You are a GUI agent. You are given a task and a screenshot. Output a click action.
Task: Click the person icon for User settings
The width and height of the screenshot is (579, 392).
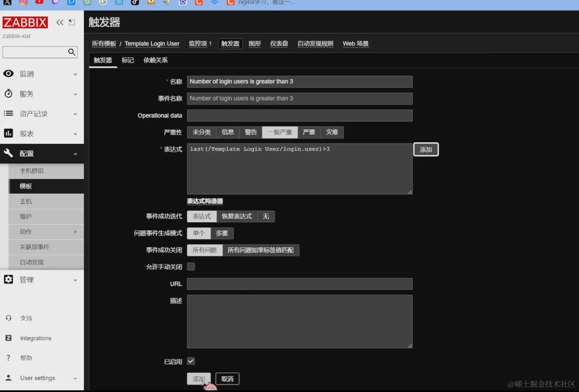[x=8, y=378]
